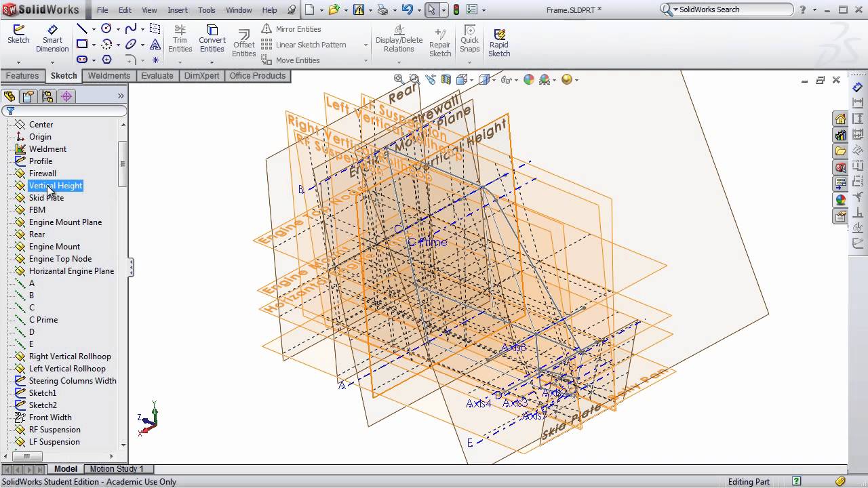The image size is (868, 488).
Task: Switch to the Evaluate tab
Action: (x=157, y=76)
